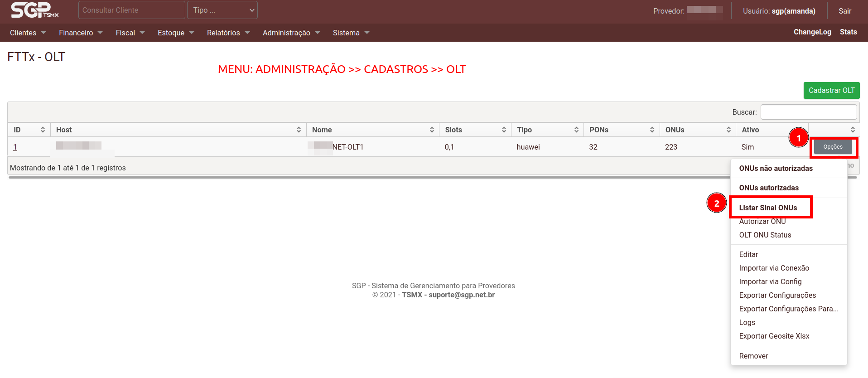Select Listar Sinal ONUs menu entry

(x=768, y=208)
